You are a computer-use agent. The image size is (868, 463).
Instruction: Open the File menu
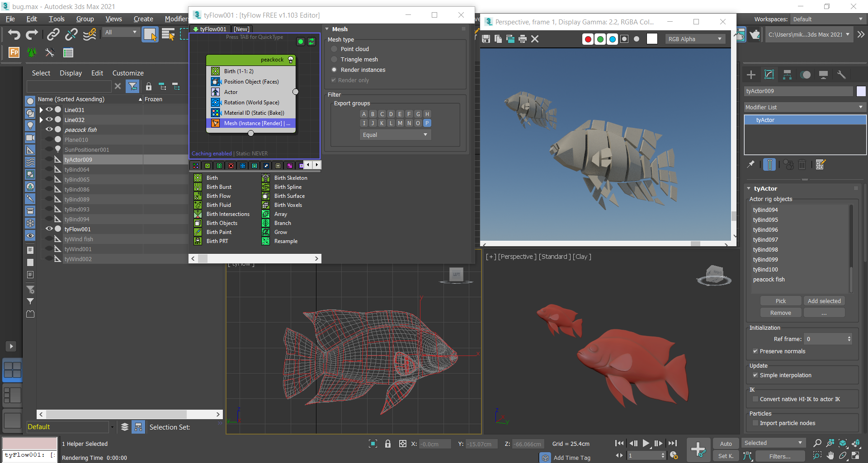[x=10, y=19]
